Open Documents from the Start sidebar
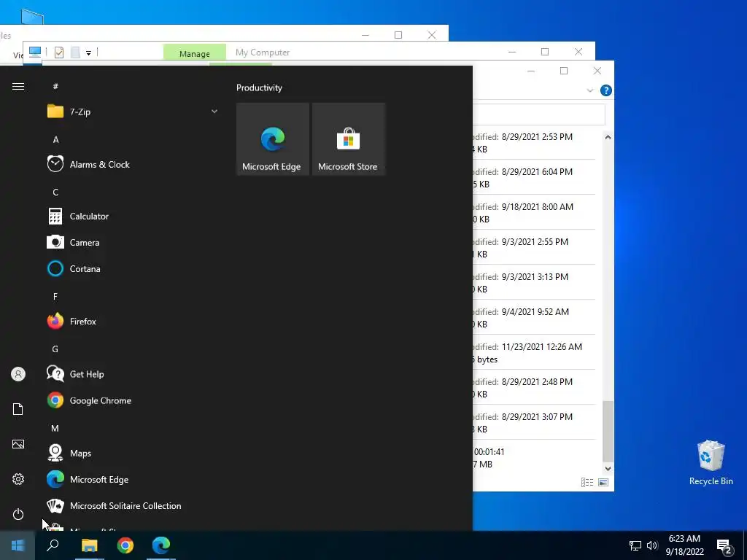 click(18, 409)
